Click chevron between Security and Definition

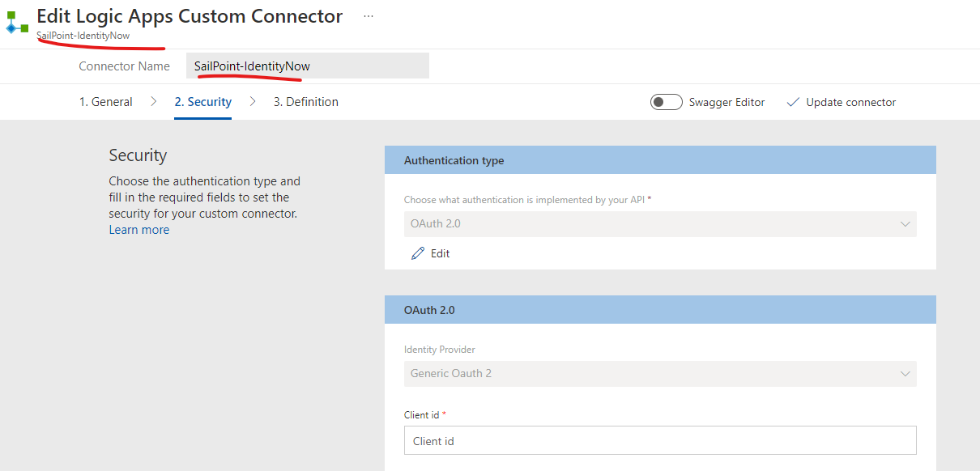(x=253, y=102)
